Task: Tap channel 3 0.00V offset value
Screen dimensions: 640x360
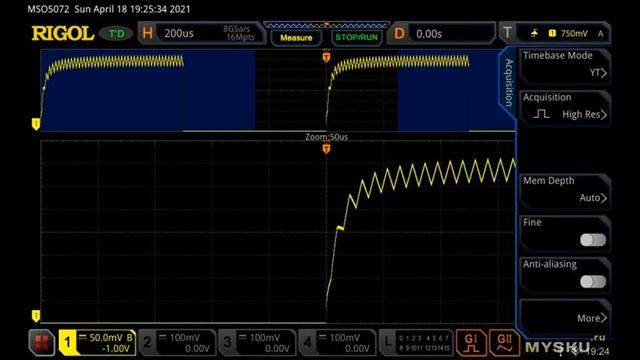Action: coord(277,349)
